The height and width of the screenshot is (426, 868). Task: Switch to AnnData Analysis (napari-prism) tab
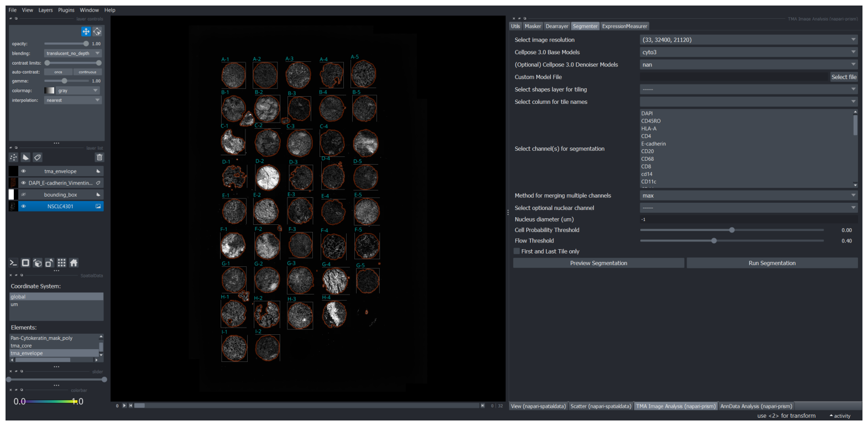pos(756,406)
